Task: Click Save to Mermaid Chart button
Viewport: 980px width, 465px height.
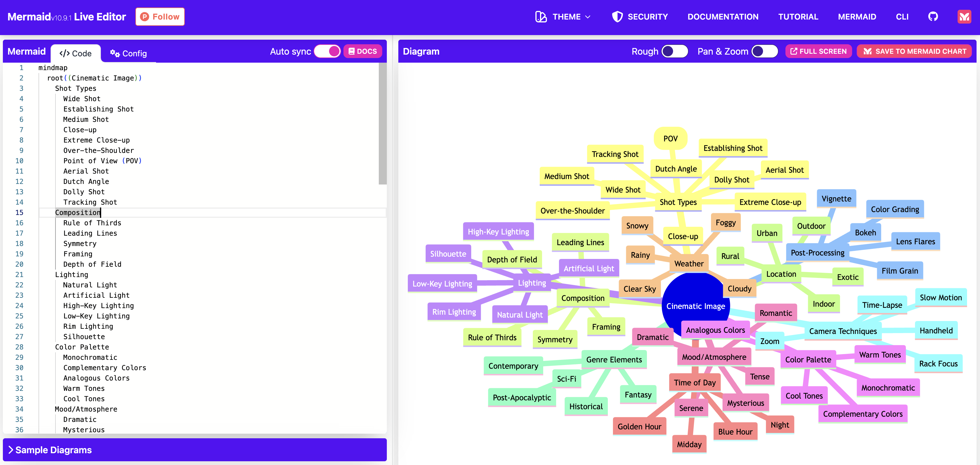Action: coord(914,51)
